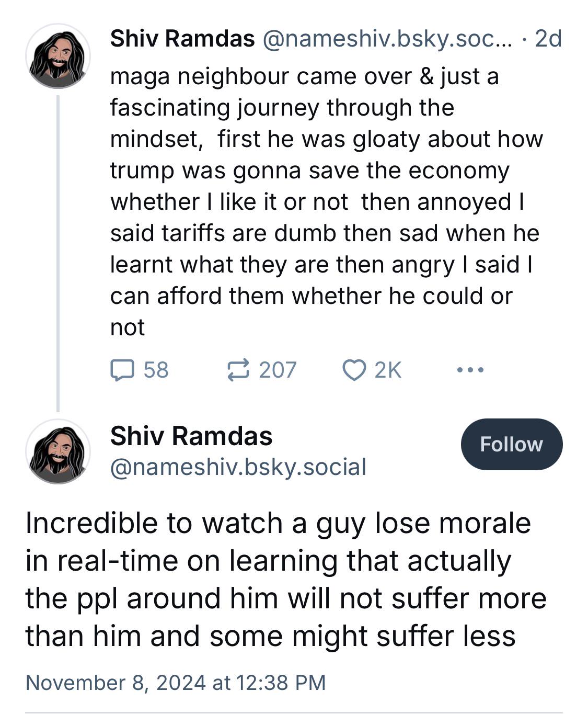Open the truncated @nameshiv.bsky.soc… handle
588x714 pixels.
[388, 39]
